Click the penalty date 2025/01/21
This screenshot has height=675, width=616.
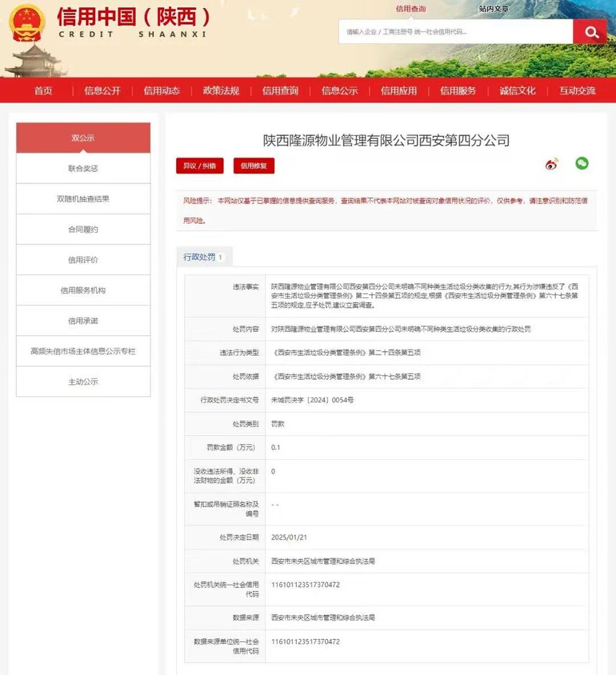coord(289,537)
